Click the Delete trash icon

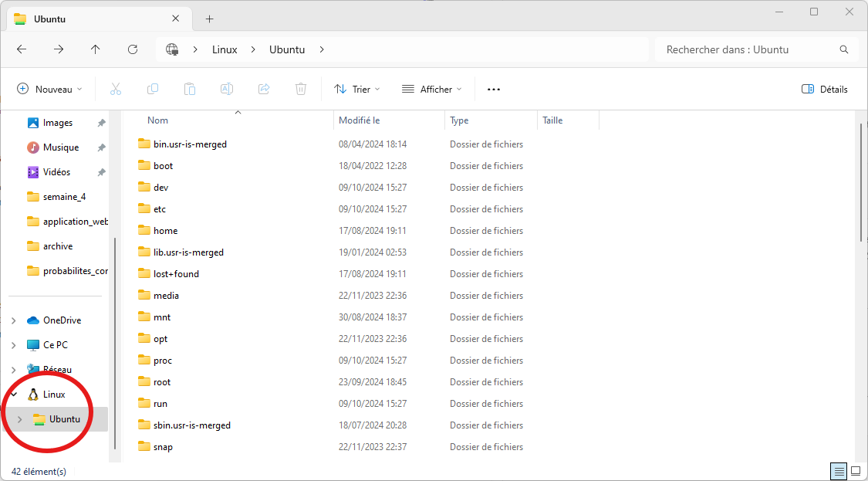point(301,90)
